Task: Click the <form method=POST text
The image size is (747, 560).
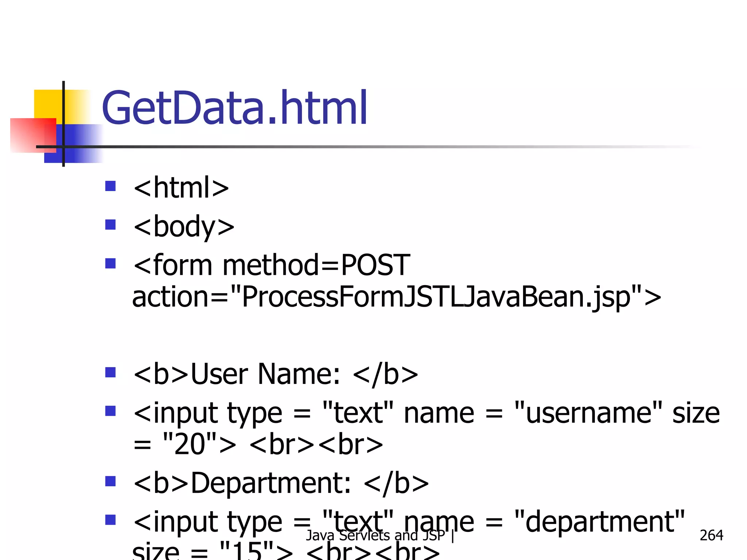Action: pos(272,265)
